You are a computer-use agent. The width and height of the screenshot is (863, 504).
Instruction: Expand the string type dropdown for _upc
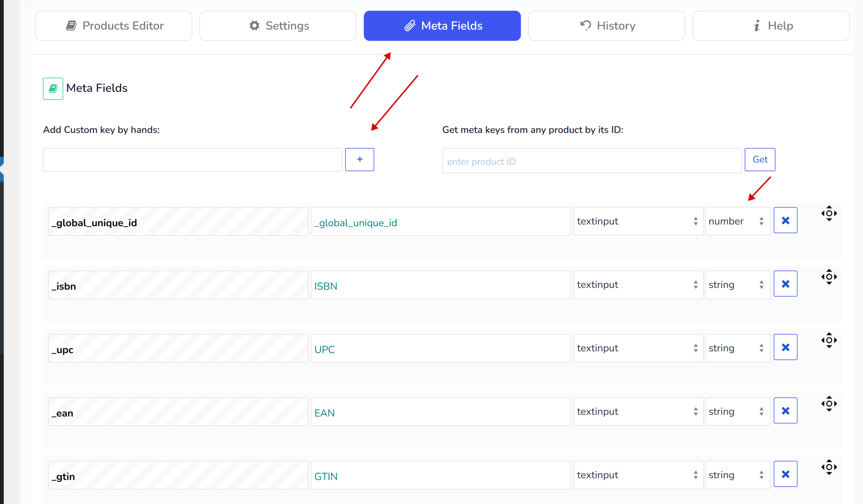[x=737, y=348]
